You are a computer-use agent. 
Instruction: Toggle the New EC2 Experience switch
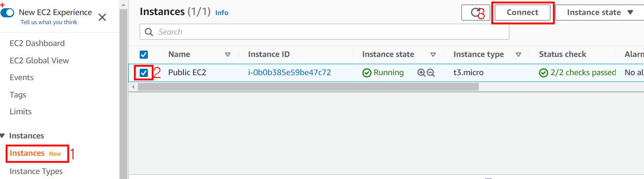click(x=7, y=12)
